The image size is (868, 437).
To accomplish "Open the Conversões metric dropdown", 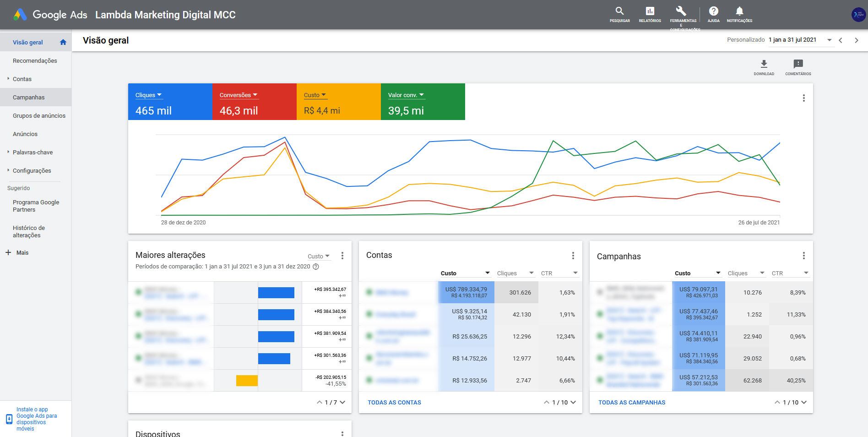I will click(239, 95).
